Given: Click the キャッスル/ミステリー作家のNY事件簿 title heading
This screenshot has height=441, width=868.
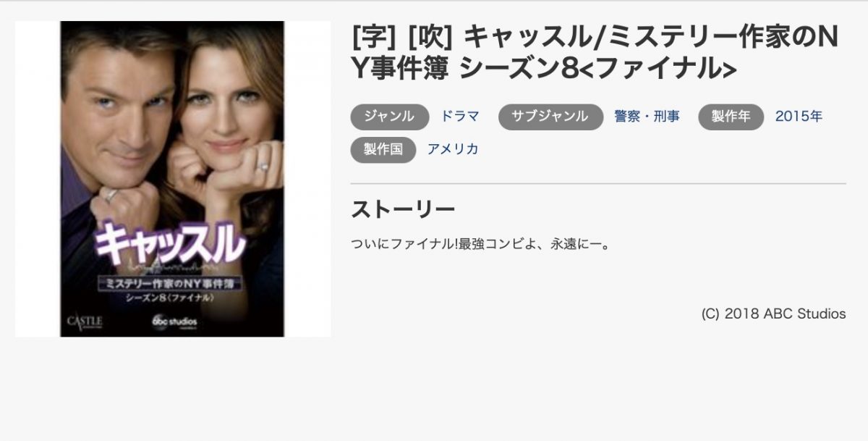Looking at the screenshot, I should (595, 53).
